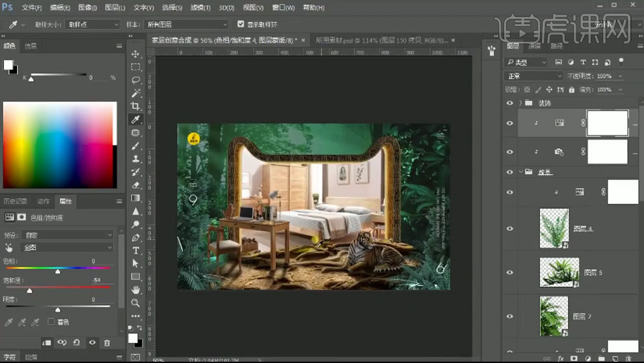Open the 预设 preset dropdown
The height and width of the screenshot is (363, 644).
pyautogui.click(x=68, y=234)
